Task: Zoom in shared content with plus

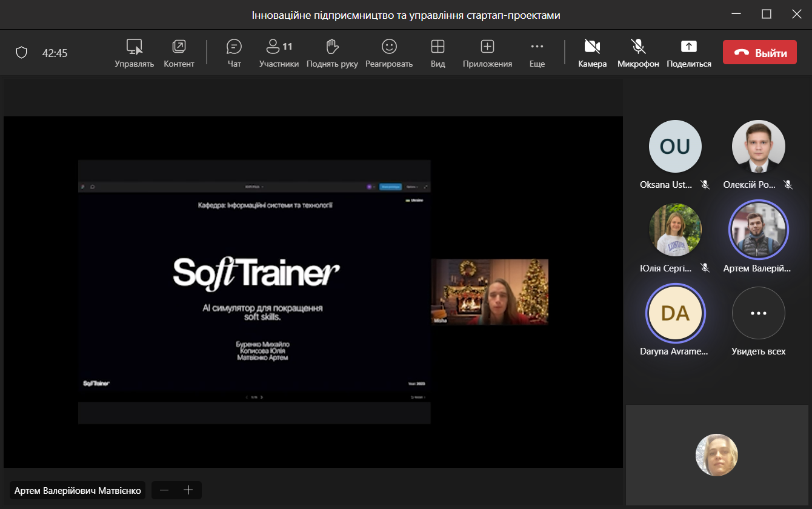Action: 188,490
